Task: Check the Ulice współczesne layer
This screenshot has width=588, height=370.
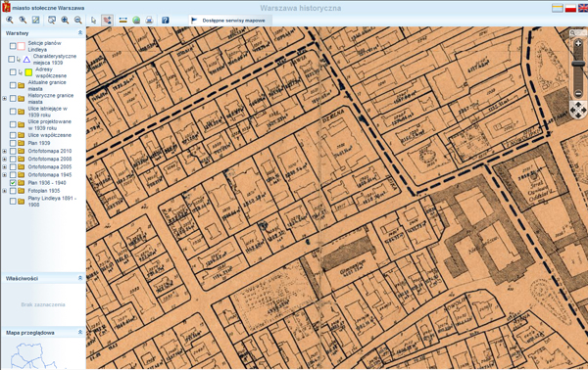Action: (x=13, y=135)
